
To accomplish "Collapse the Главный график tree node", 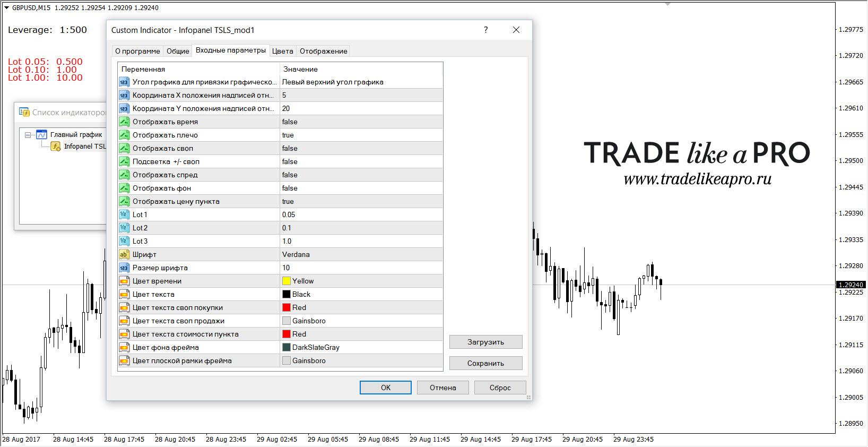I will coord(28,135).
